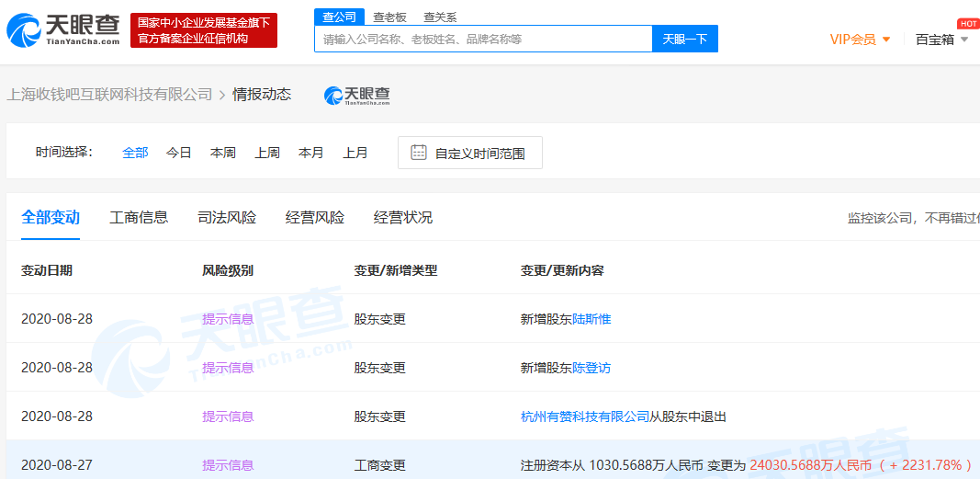Switch to the 查老板 search tab
The height and width of the screenshot is (479, 980).
tap(389, 17)
